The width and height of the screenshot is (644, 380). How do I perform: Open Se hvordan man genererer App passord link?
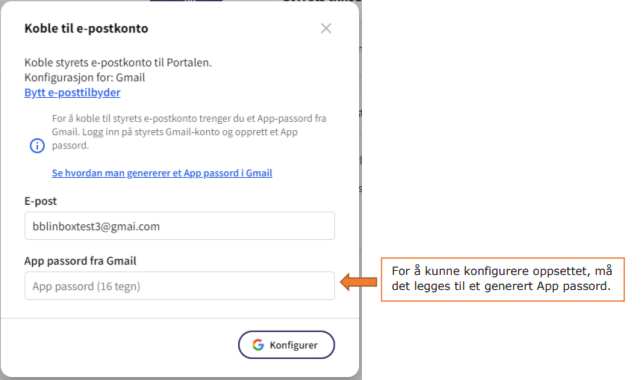[x=162, y=173]
